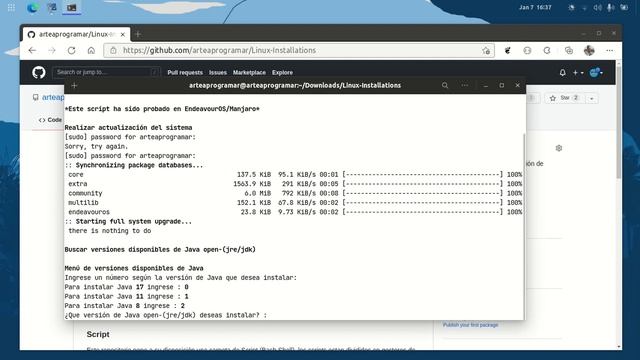Open the browser home page
640x360 pixels.
(x=91, y=50)
